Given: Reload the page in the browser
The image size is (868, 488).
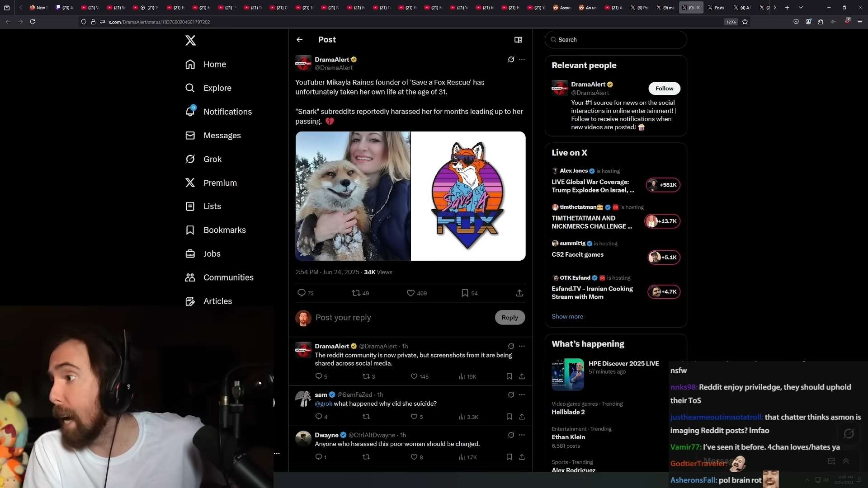Looking at the screenshot, I should (x=33, y=22).
